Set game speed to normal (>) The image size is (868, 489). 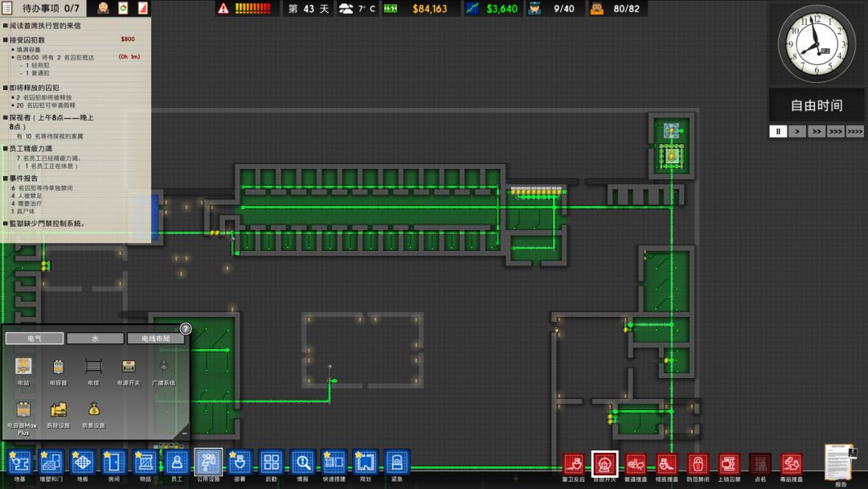[x=797, y=131]
